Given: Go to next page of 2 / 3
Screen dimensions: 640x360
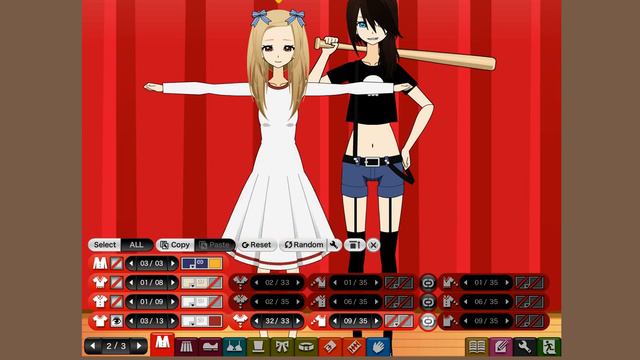Looking at the screenshot, I should [x=139, y=346].
